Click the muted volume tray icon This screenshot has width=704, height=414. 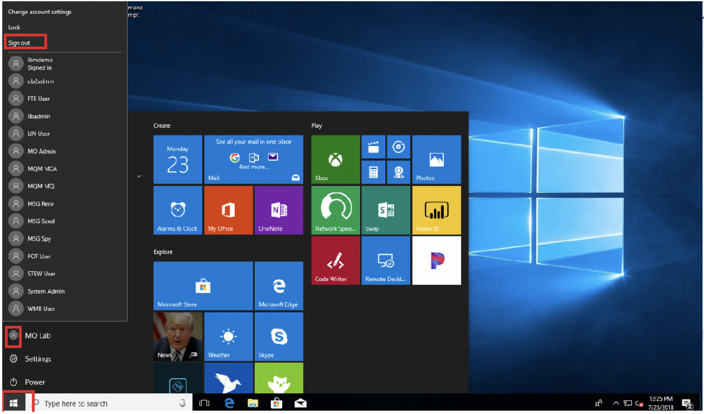pyautogui.click(x=639, y=404)
